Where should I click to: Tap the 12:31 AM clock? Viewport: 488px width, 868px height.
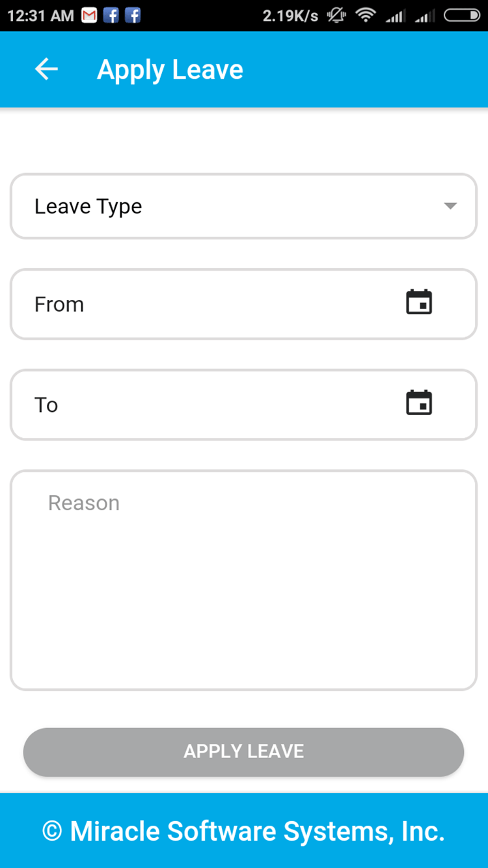click(x=40, y=16)
